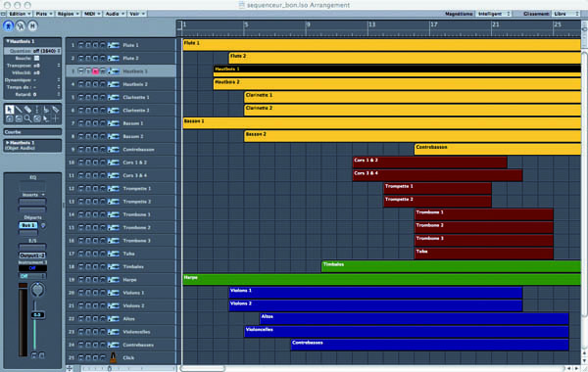This screenshot has width=588, height=372.
Task: Click the Tuba track instrument icon
Action: 114,254
